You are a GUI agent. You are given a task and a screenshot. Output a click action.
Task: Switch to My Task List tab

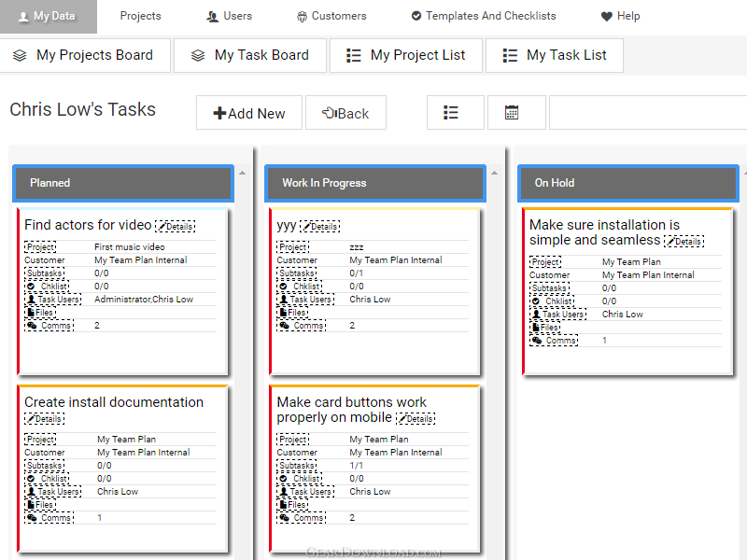point(555,55)
